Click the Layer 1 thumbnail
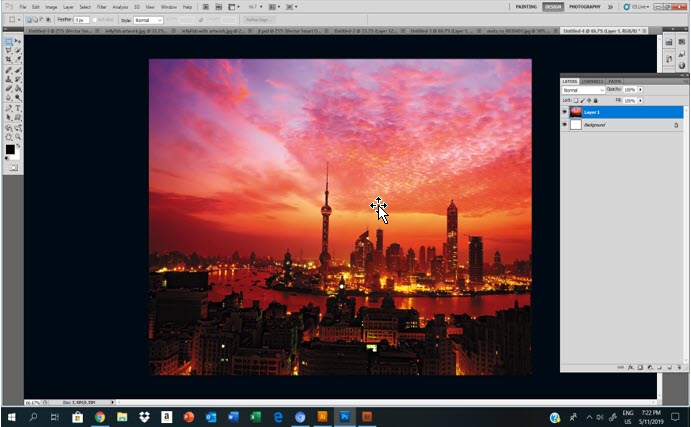The image size is (691, 427). pos(576,112)
